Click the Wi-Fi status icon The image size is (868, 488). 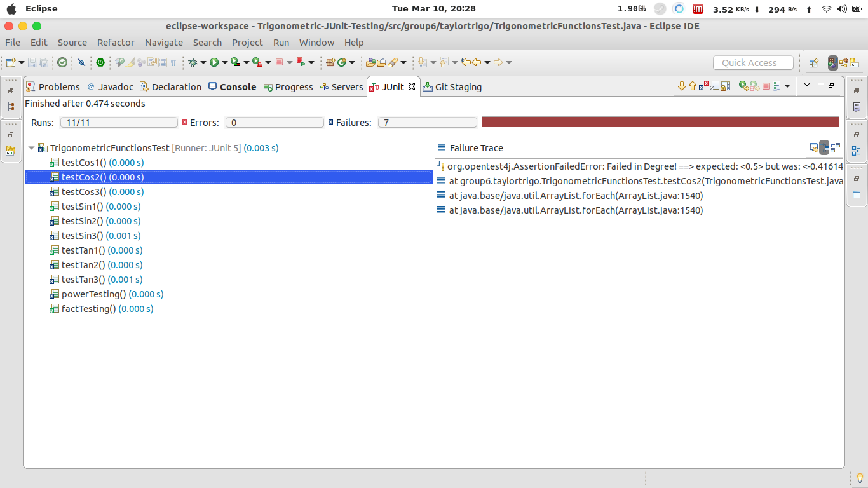[826, 9]
